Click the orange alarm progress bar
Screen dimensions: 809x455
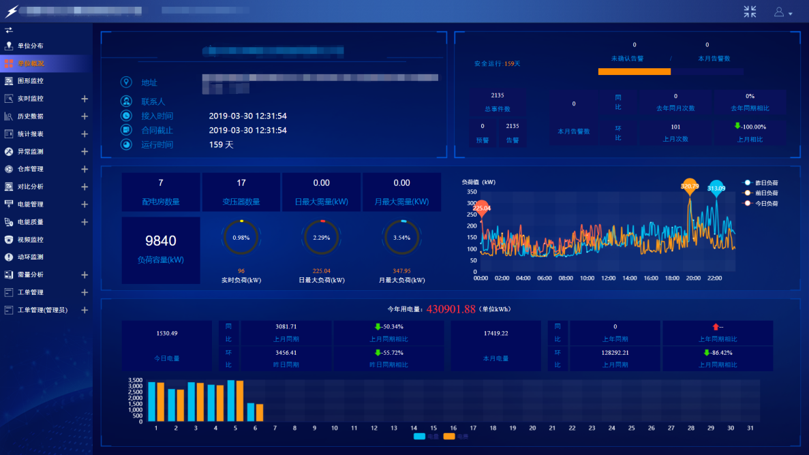[635, 72]
